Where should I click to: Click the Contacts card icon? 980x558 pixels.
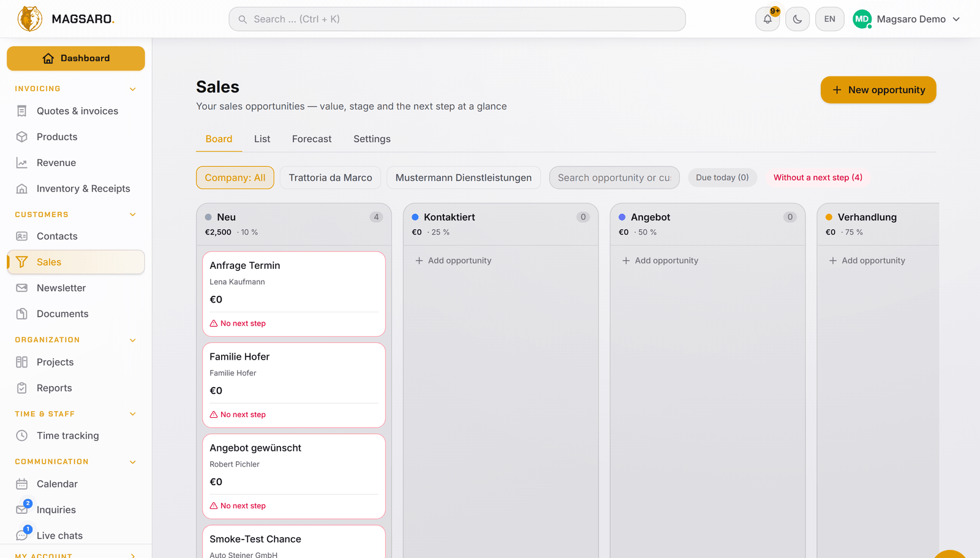(22, 236)
